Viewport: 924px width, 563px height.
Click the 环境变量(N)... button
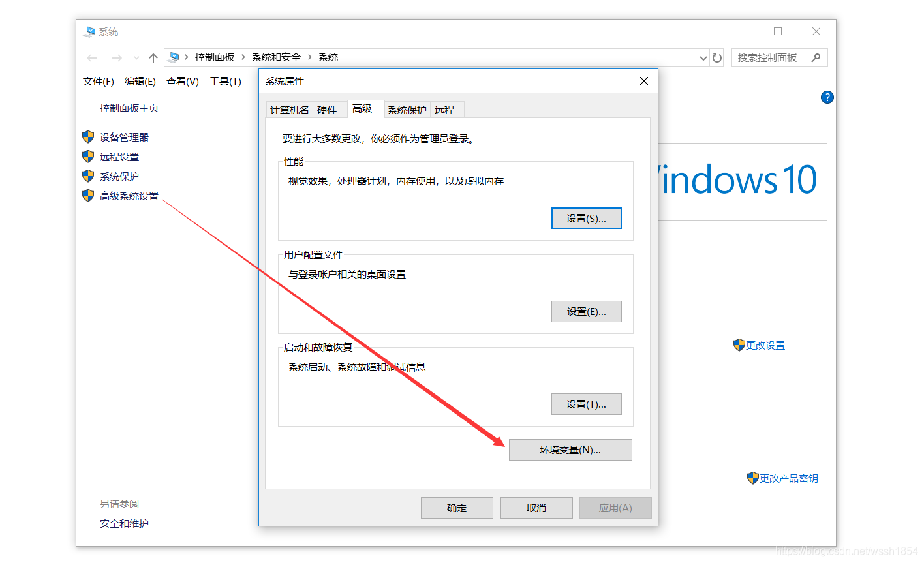570,450
